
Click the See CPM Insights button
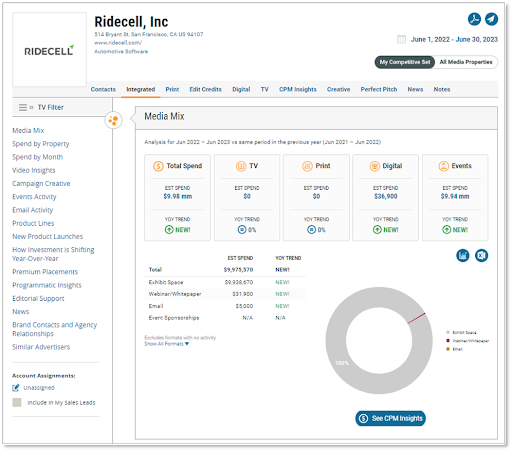[x=390, y=418]
